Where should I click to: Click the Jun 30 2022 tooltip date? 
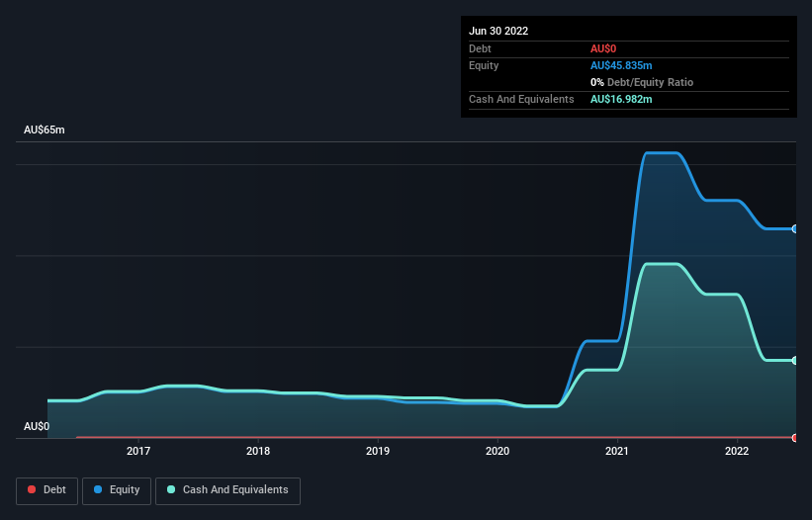pyautogui.click(x=498, y=31)
